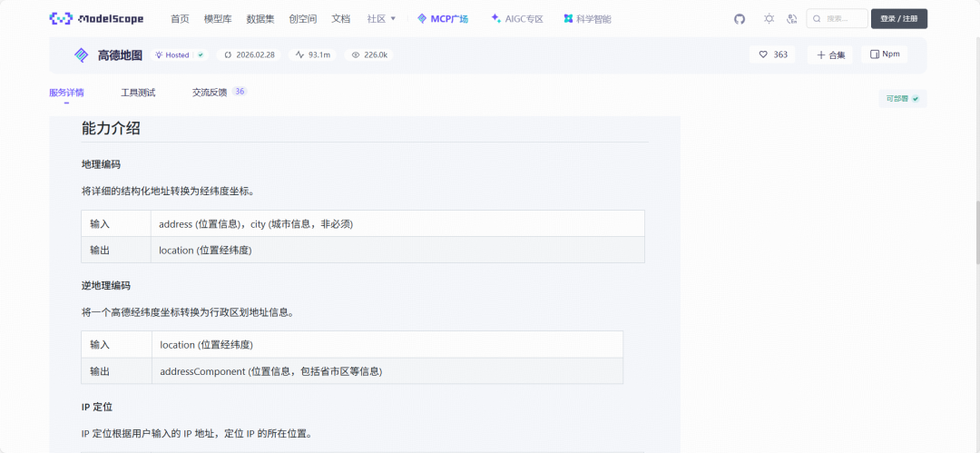Screen dimensions: 980x453
Task: Click the text '将详细的结构化地址转换为经纬度坐标。'
Action: [168, 192]
